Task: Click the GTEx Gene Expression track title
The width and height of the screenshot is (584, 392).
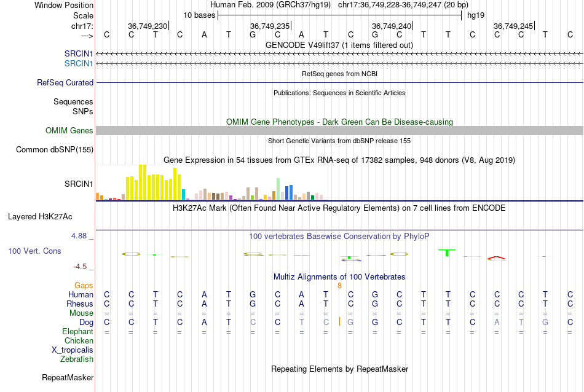Action: (x=339, y=160)
